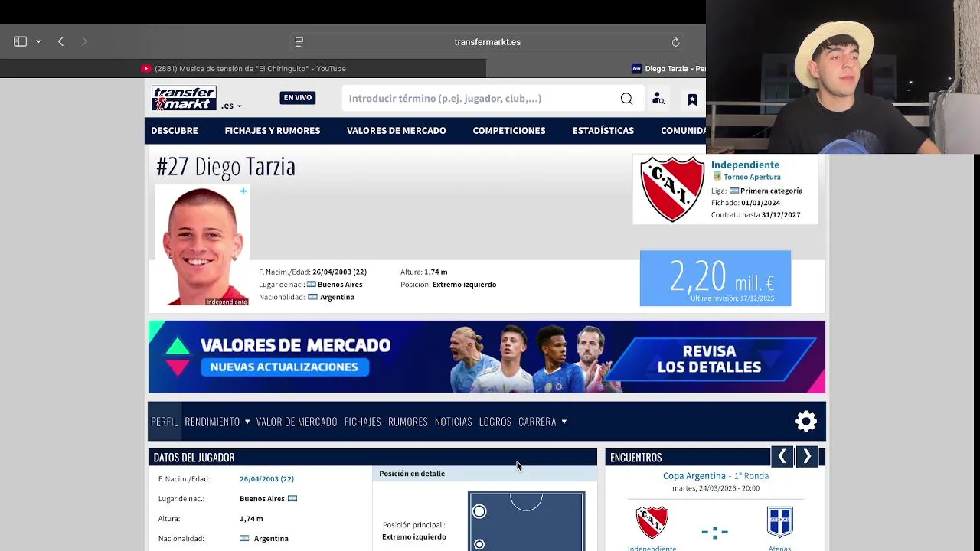
Task: Click the Valores de Mercado banner
Action: (x=486, y=357)
